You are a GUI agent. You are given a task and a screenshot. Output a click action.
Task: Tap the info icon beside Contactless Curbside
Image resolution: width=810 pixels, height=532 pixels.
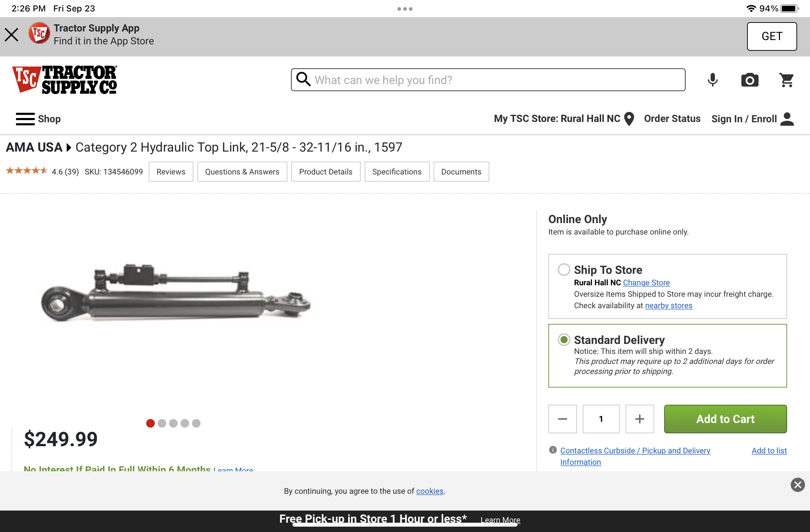pyautogui.click(x=553, y=450)
